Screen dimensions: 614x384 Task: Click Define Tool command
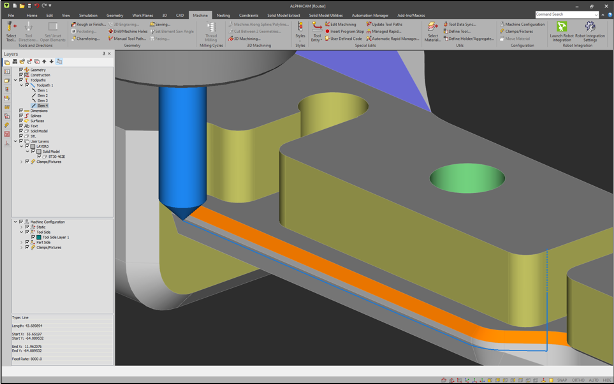(x=457, y=31)
